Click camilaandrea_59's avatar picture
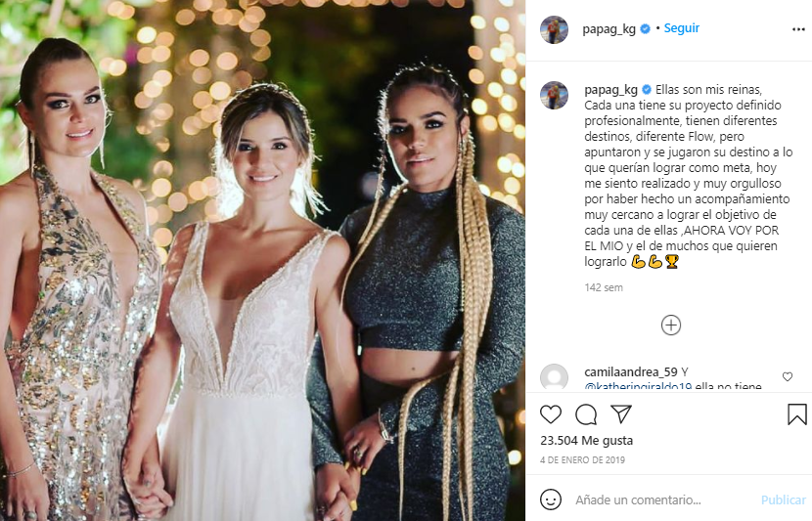 tap(554, 376)
